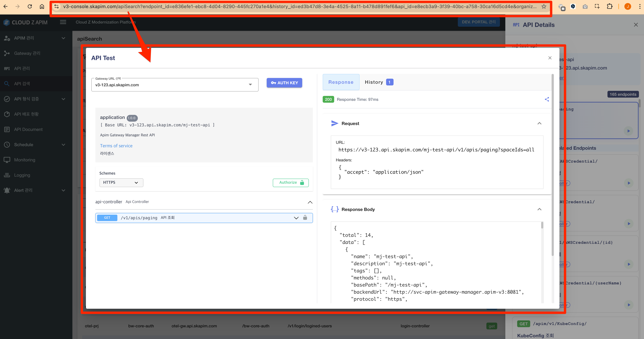Click the lock icon on the GET paging row
This screenshot has width=644, height=339.
[x=305, y=218]
